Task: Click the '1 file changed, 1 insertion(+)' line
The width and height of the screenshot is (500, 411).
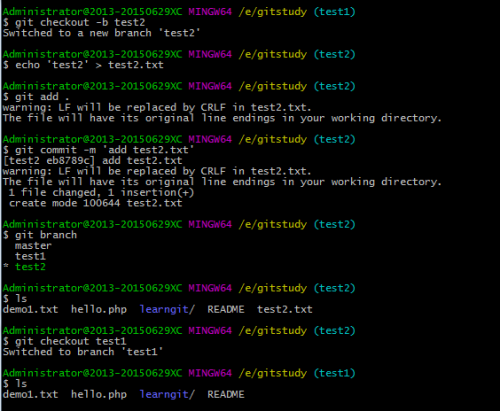Action: point(101,192)
